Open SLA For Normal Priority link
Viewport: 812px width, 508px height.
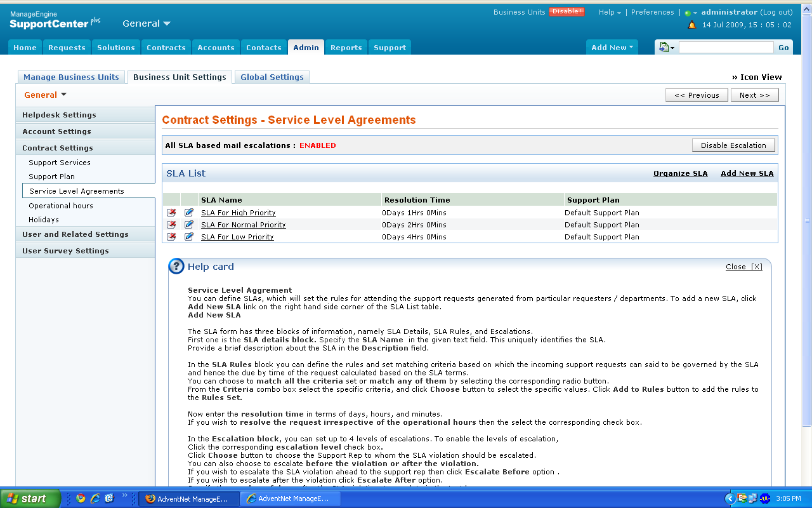[x=244, y=225]
